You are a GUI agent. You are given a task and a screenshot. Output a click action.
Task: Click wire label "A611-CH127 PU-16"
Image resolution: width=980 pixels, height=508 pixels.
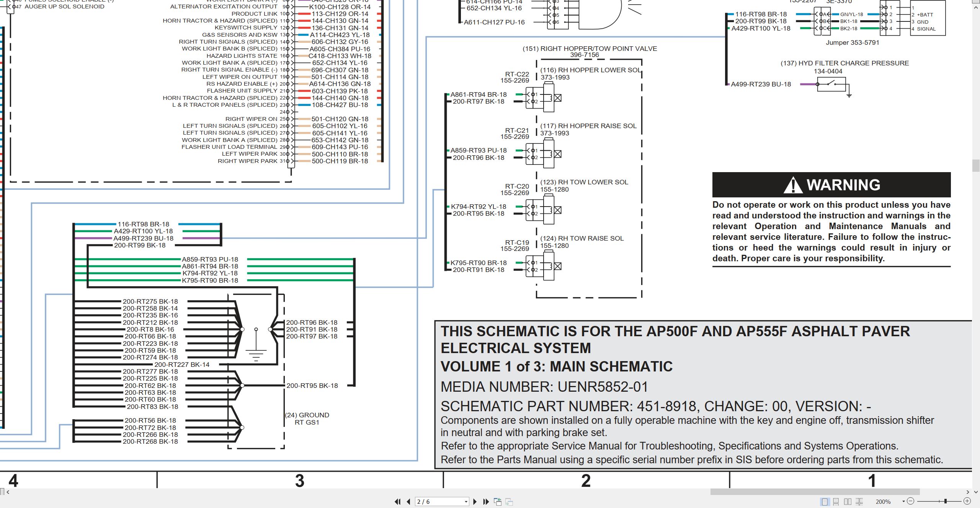(494, 22)
